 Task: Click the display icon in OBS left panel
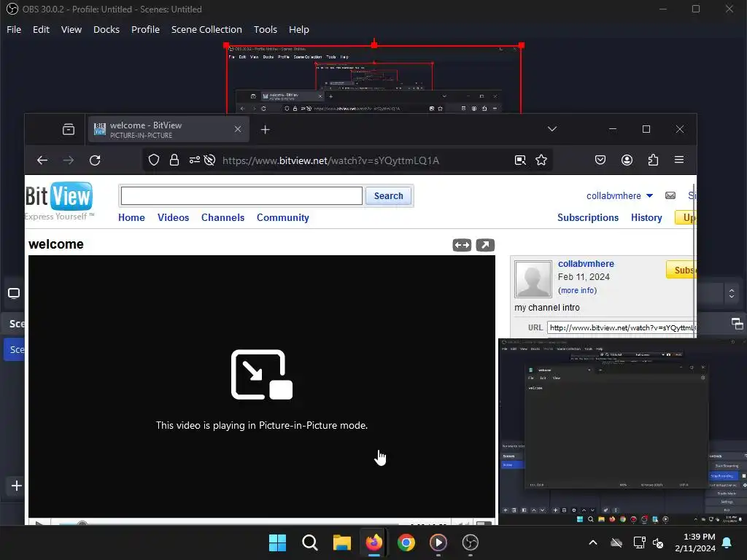[x=14, y=293]
